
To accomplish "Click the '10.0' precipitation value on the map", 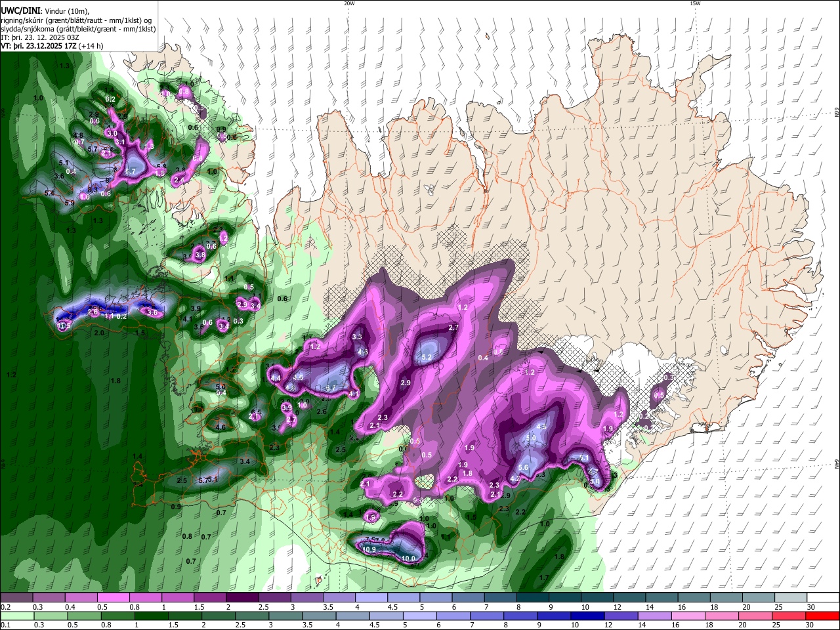I will coord(409,558).
